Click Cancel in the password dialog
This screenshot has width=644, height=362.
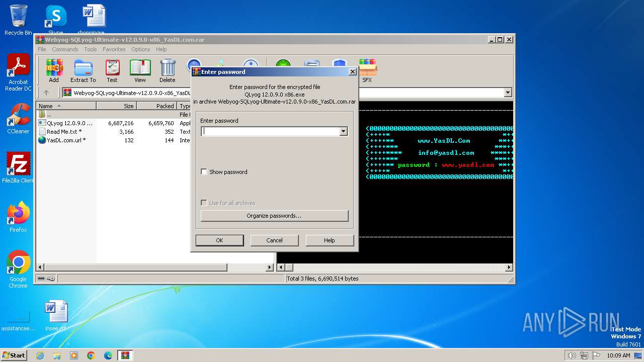(x=274, y=240)
